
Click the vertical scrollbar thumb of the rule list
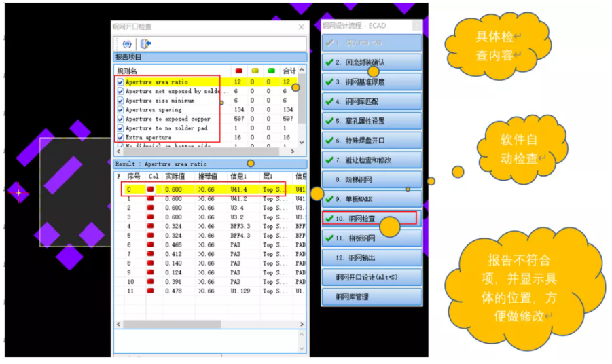[x=302, y=99]
